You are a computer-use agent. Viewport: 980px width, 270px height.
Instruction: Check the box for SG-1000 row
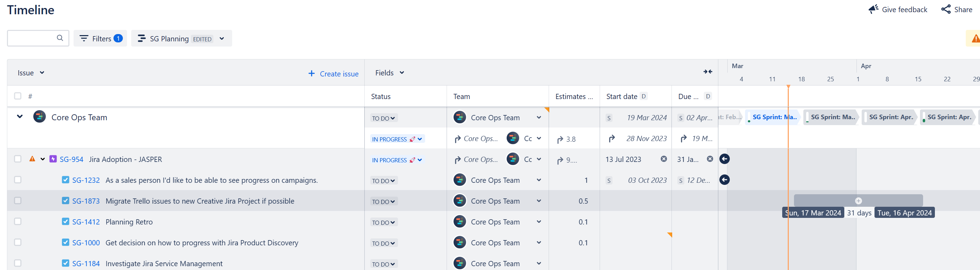coord(17,243)
